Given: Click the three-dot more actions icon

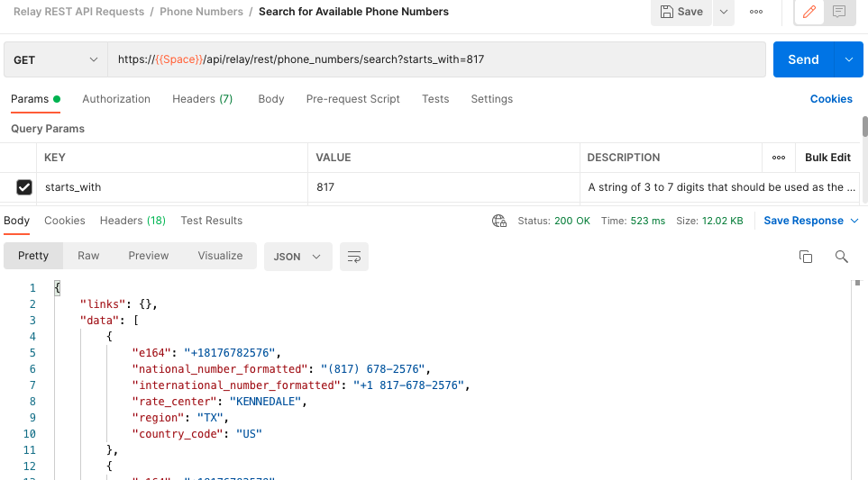Looking at the screenshot, I should [x=756, y=12].
